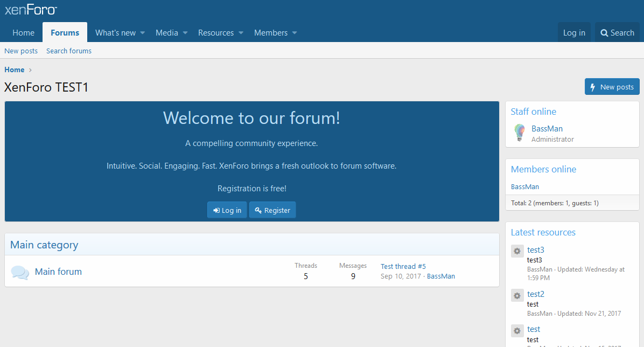This screenshot has height=347, width=644.
Task: Expand the What's new dropdown arrow
Action: [x=143, y=33]
